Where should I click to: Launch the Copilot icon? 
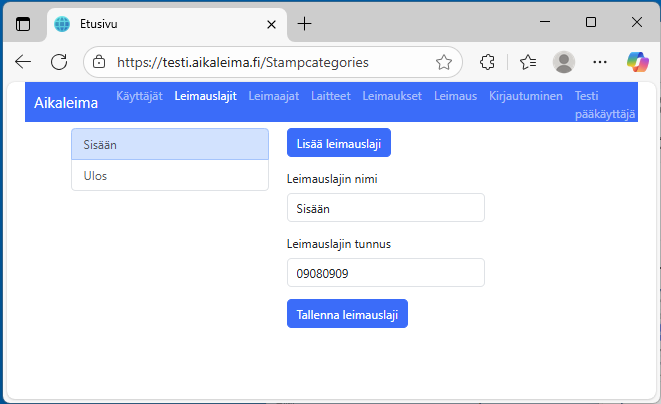pyautogui.click(x=637, y=62)
